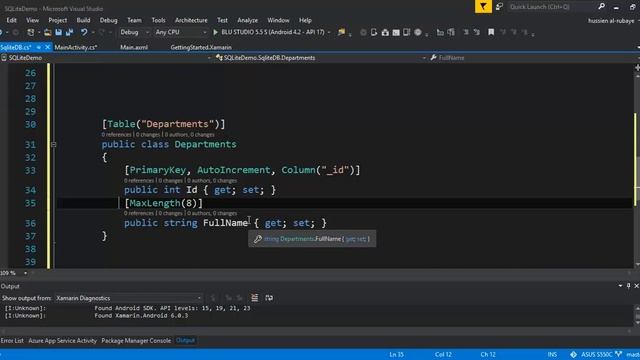Click the device icon in the Xamarin toolbar

(374, 32)
